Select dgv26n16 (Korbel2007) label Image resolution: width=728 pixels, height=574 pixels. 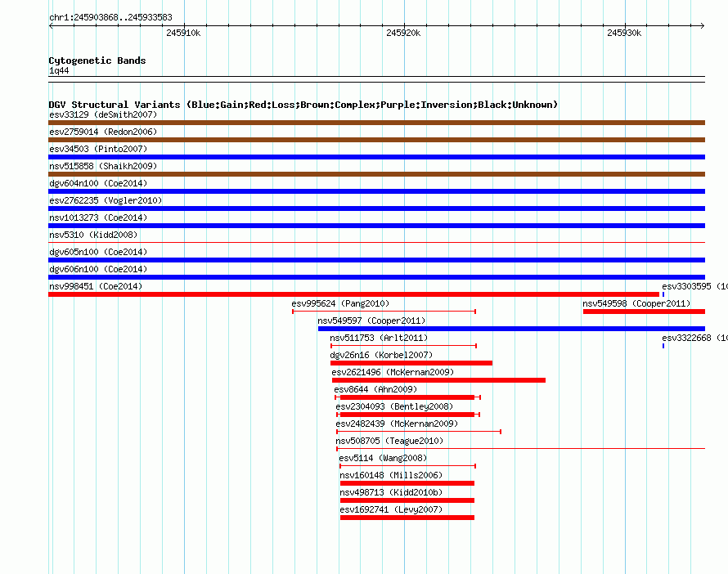point(381,355)
